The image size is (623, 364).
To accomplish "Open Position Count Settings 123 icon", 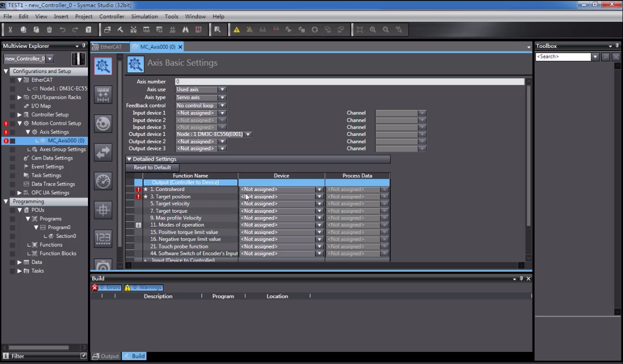I will [x=103, y=238].
